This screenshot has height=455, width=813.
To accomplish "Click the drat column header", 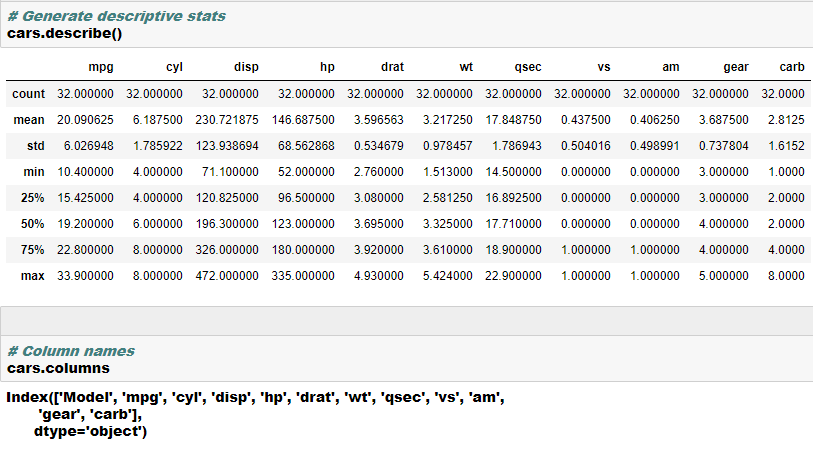I will tap(392, 67).
